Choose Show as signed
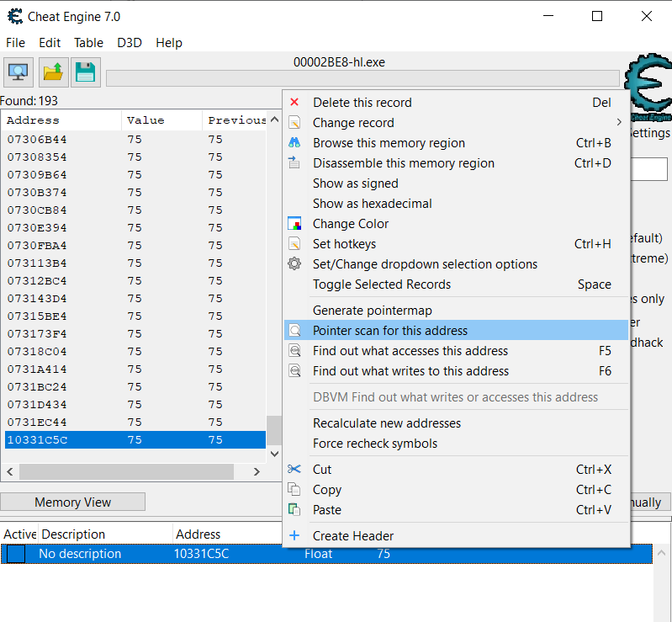This screenshot has height=622, width=672. (x=456, y=183)
